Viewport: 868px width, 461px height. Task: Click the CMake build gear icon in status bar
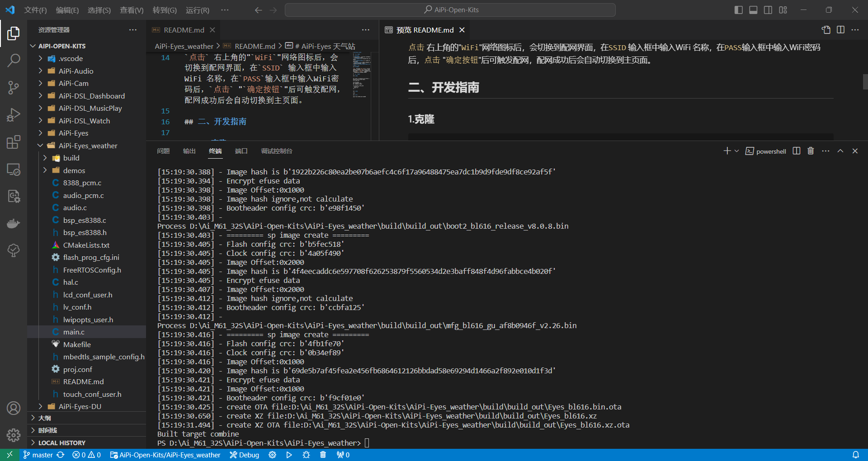pyautogui.click(x=272, y=455)
